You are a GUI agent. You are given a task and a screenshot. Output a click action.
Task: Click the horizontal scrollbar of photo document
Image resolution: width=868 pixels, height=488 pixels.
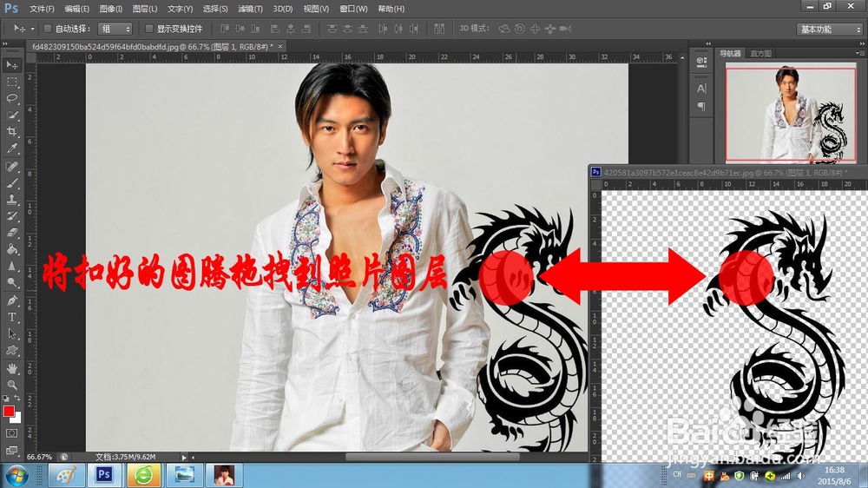tap(432, 457)
